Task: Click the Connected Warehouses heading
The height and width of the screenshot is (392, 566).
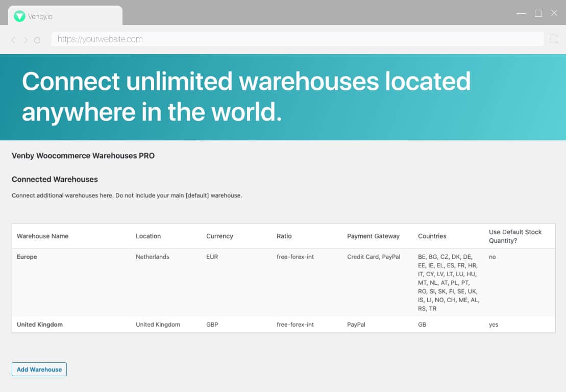Action: pos(55,179)
